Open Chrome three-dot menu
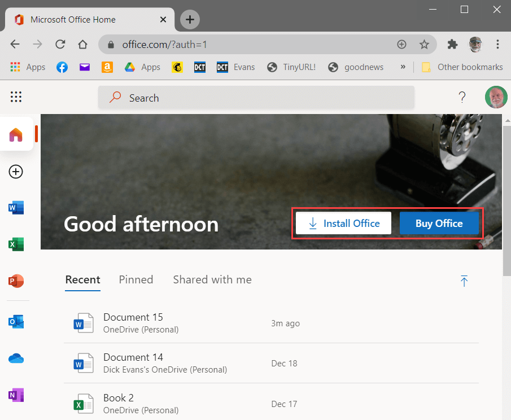The height and width of the screenshot is (420, 511). (x=497, y=44)
